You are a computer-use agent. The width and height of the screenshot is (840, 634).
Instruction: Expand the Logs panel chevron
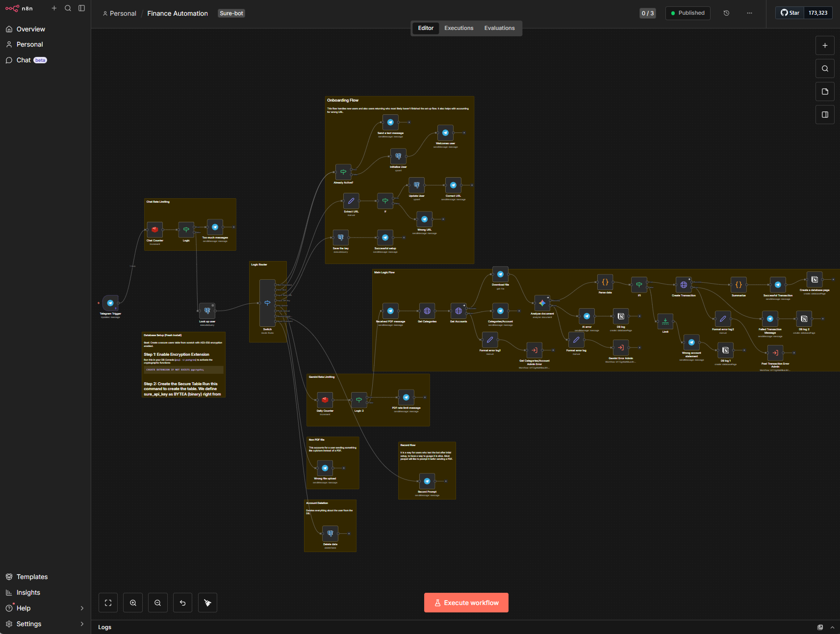pyautogui.click(x=832, y=627)
